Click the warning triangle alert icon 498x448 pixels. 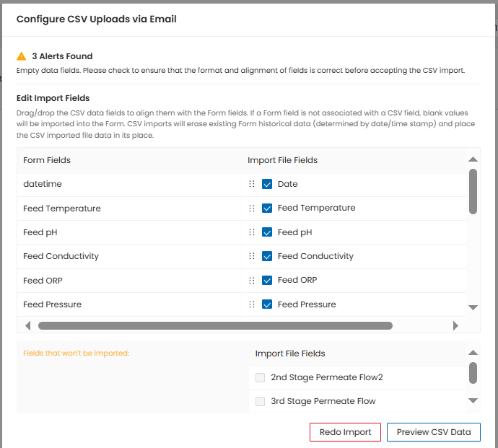click(x=22, y=56)
